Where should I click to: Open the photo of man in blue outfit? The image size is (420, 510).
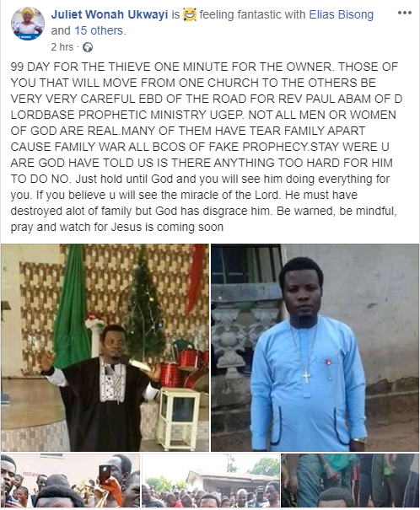[x=315, y=347]
